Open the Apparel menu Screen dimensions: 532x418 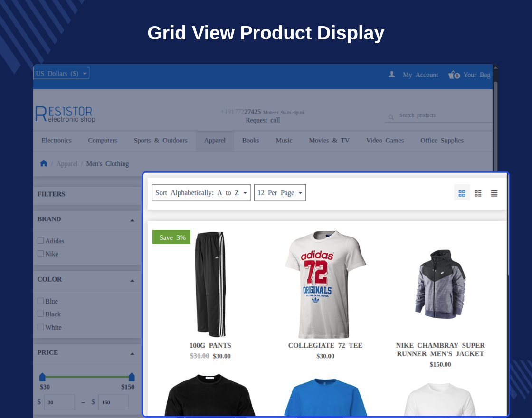pos(215,141)
